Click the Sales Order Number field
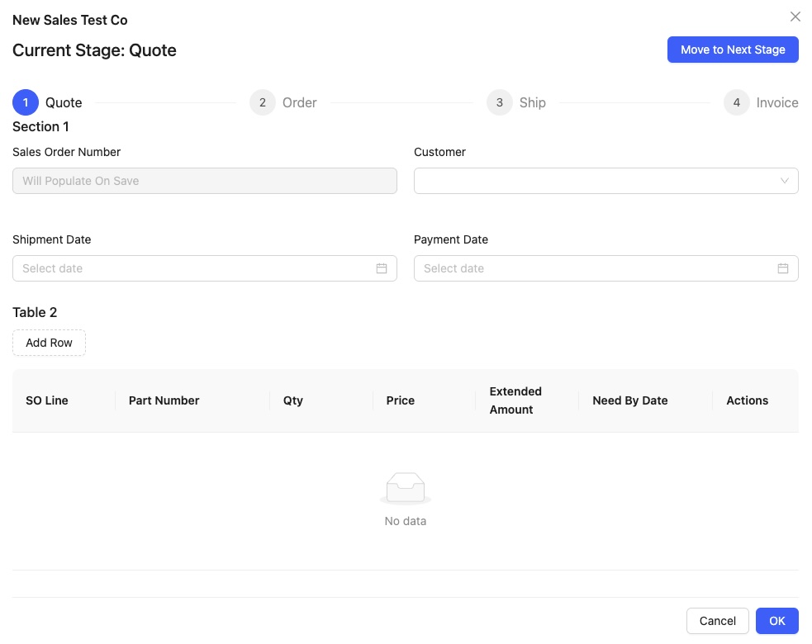This screenshot has width=812, height=644. point(204,181)
